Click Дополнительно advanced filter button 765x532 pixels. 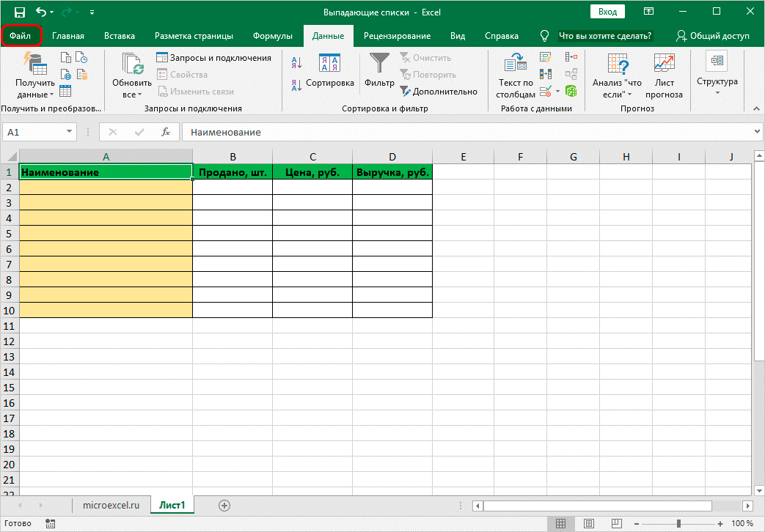[439, 92]
